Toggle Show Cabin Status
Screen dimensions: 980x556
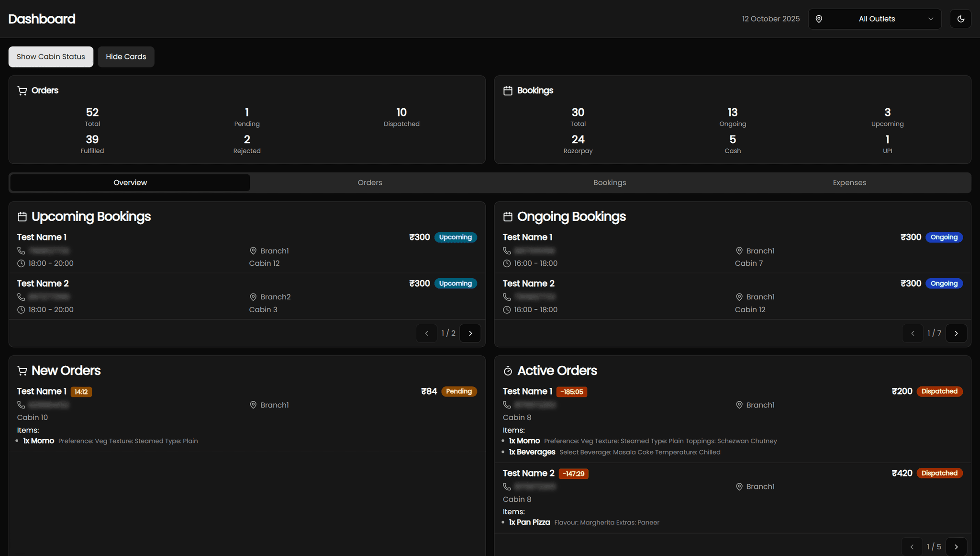[x=50, y=57]
